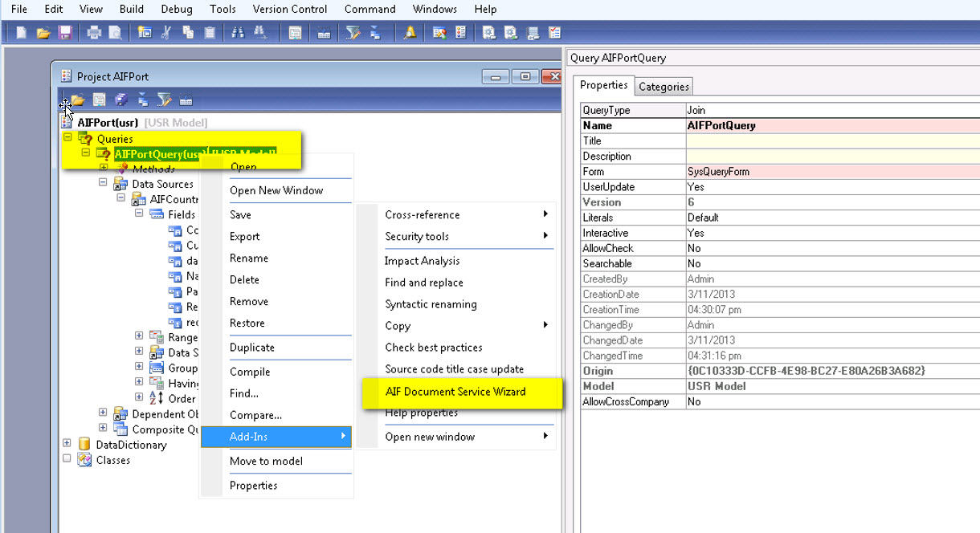Click the Save icon on the main toolbar
This screenshot has width=980, height=533.
66,32
